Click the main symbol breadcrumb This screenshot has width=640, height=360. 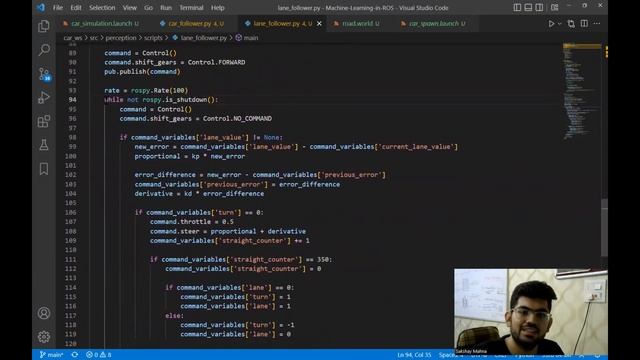tap(247, 38)
